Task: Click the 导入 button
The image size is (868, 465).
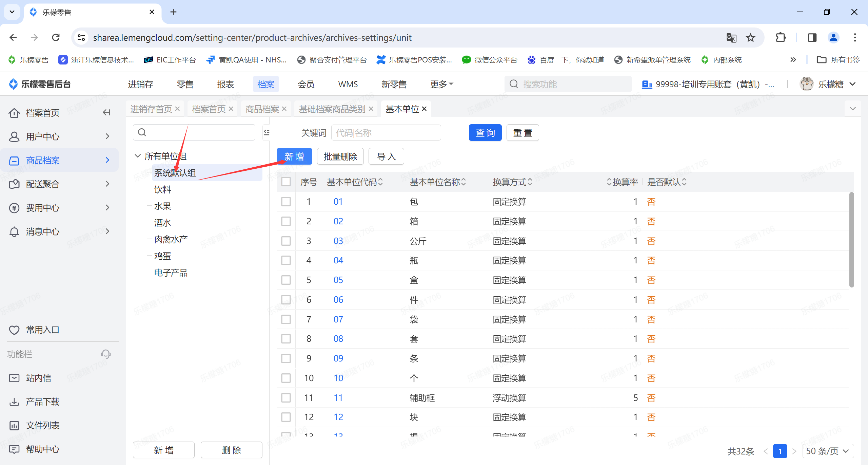Action: click(x=386, y=156)
